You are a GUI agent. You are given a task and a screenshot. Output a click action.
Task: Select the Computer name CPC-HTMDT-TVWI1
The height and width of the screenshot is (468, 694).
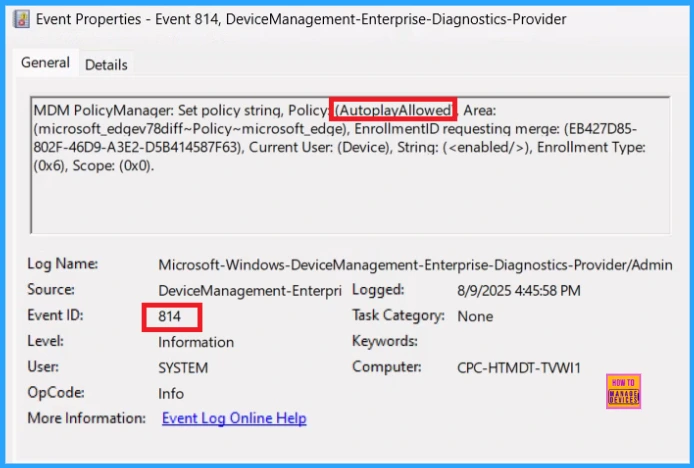click(x=519, y=367)
